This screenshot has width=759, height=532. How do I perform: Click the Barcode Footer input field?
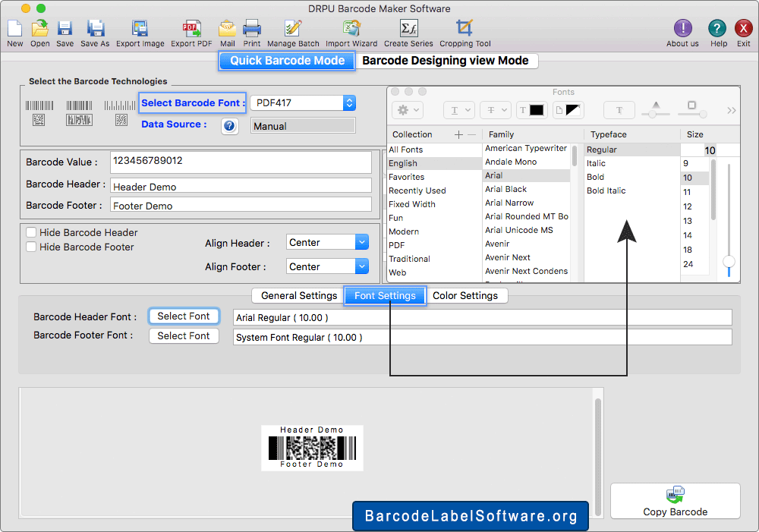click(x=241, y=205)
